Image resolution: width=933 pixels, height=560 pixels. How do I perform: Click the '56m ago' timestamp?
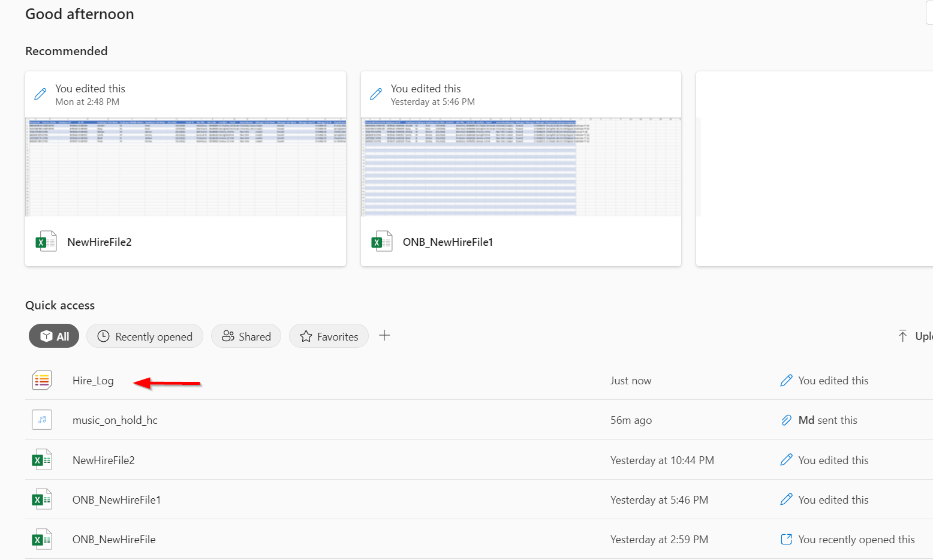point(631,420)
